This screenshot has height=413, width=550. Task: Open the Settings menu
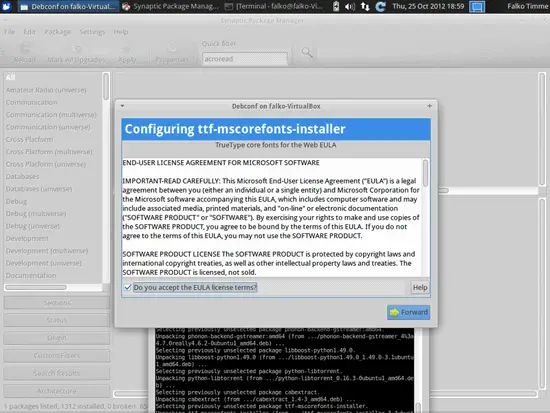pos(92,32)
